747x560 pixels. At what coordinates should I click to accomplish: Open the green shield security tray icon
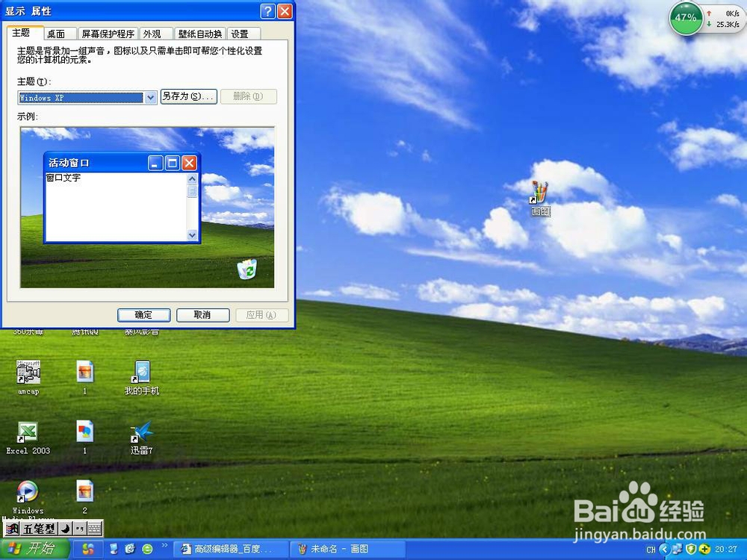[691, 550]
